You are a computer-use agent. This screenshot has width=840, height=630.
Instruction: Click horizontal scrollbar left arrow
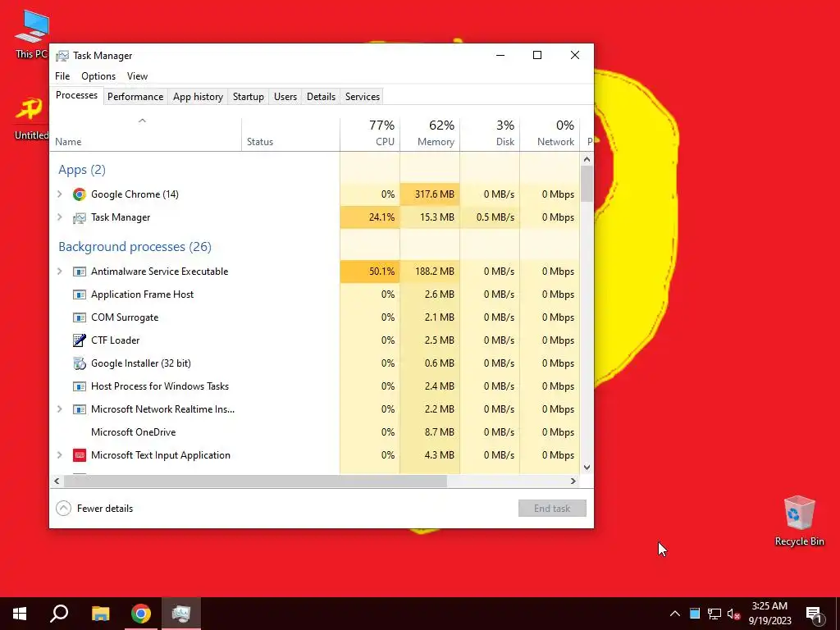click(x=57, y=481)
